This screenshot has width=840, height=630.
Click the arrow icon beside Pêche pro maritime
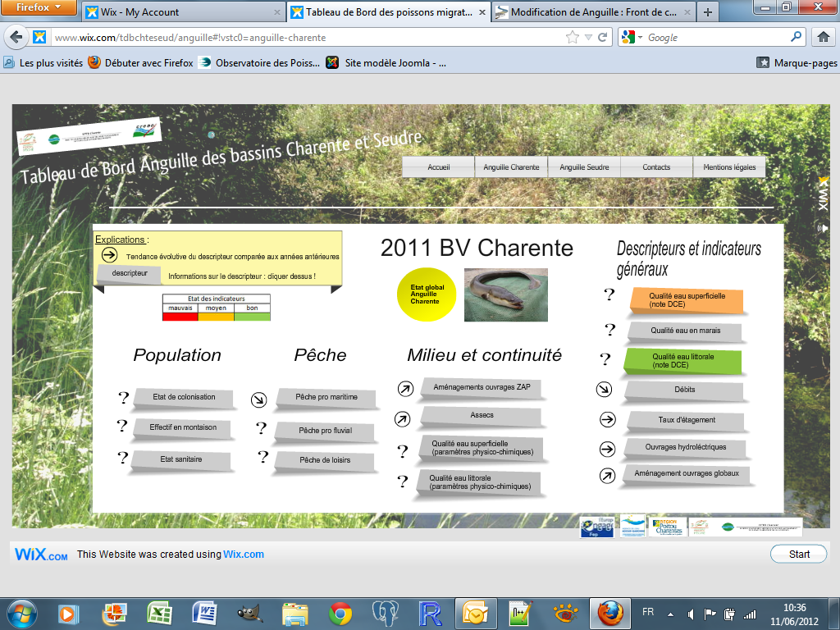tap(259, 399)
